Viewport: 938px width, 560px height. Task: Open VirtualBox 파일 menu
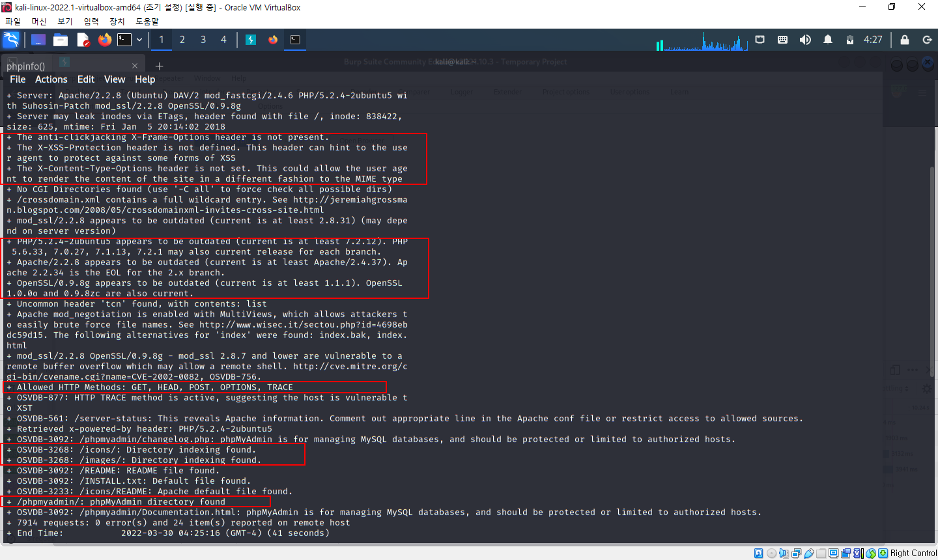pos(13,21)
